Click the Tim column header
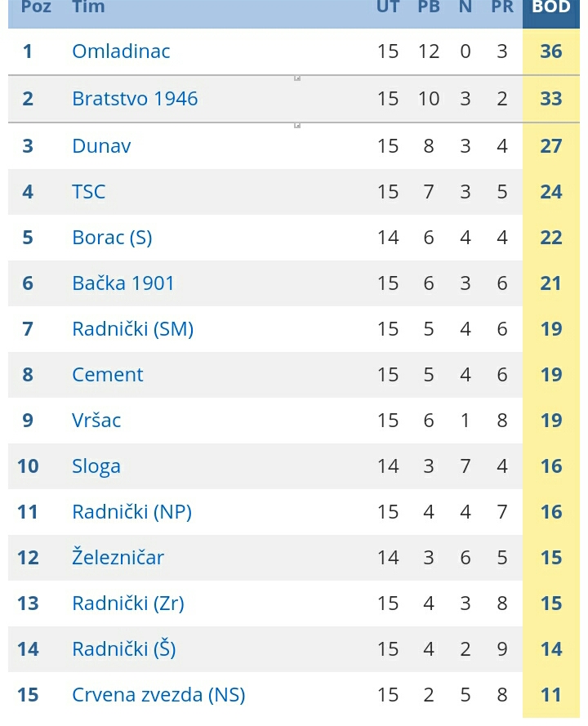This screenshot has height=726, width=588. (88, 7)
